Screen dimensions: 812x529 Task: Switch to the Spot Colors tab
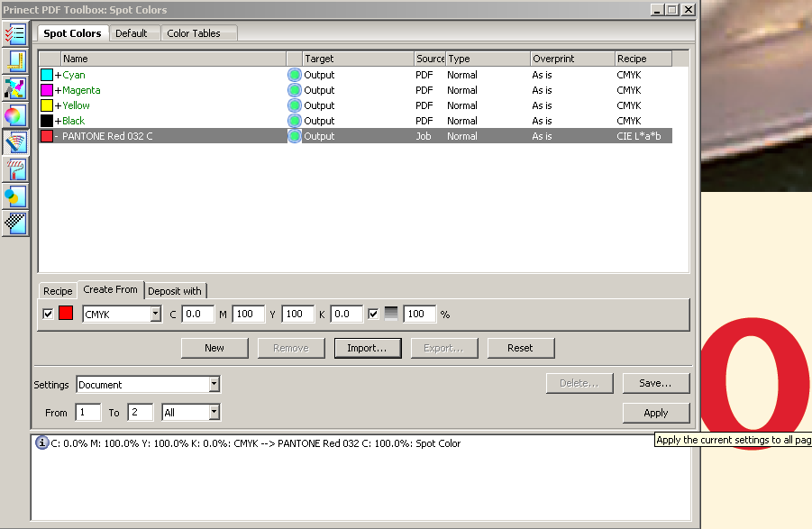pyautogui.click(x=72, y=33)
